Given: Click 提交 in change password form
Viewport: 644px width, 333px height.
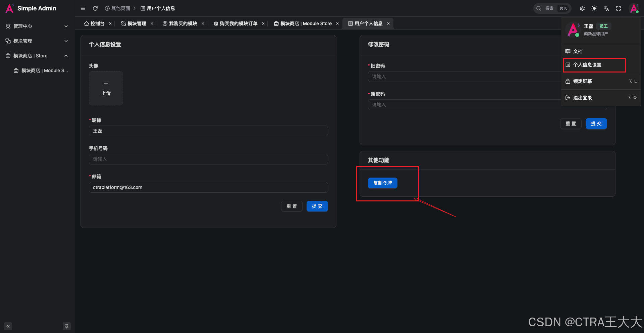Looking at the screenshot, I should [596, 124].
